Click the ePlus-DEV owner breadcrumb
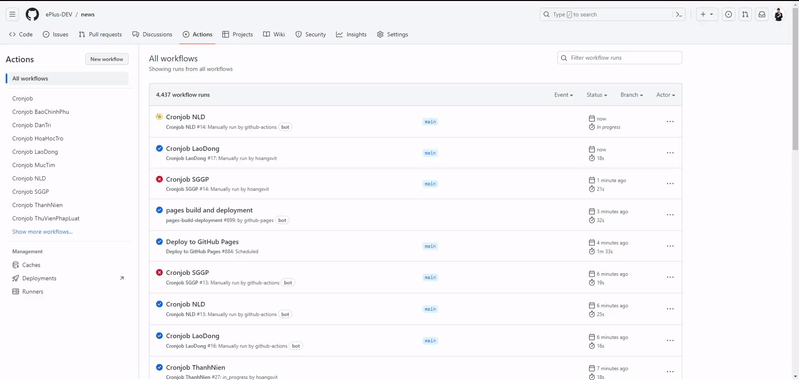 59,14
